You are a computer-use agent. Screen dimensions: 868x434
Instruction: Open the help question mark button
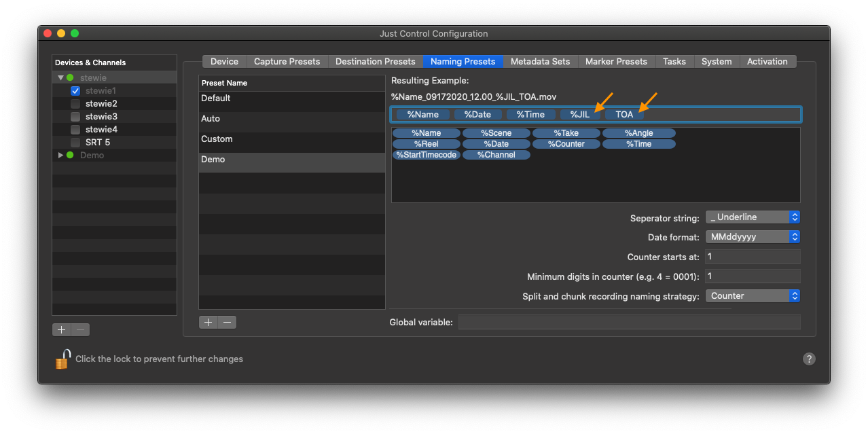pyautogui.click(x=809, y=359)
